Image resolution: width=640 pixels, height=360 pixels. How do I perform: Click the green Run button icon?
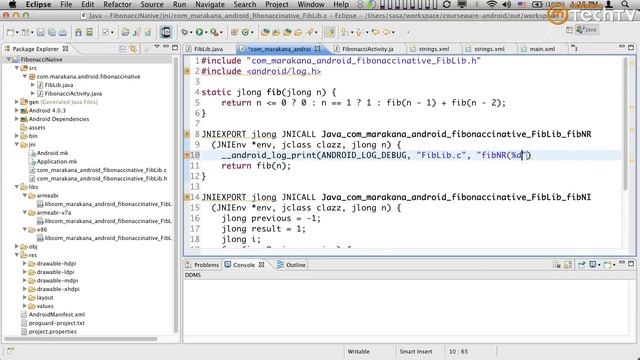click(x=200, y=32)
